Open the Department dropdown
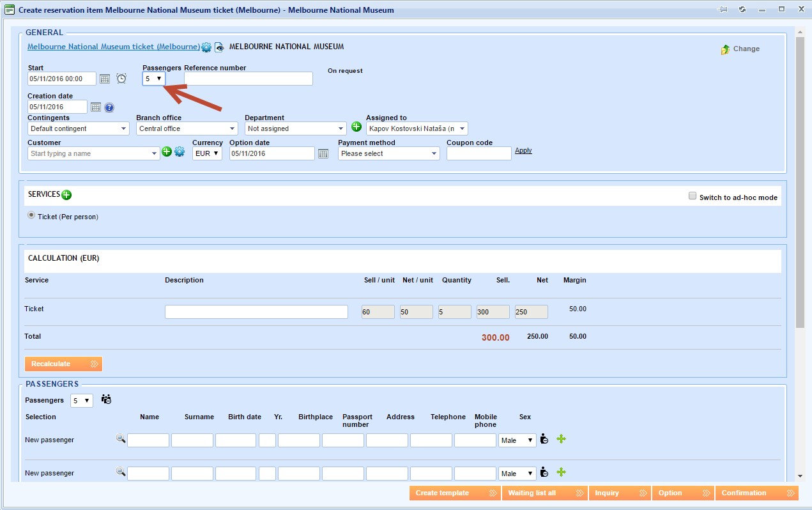Screen dimensions: 812x510 point(296,128)
